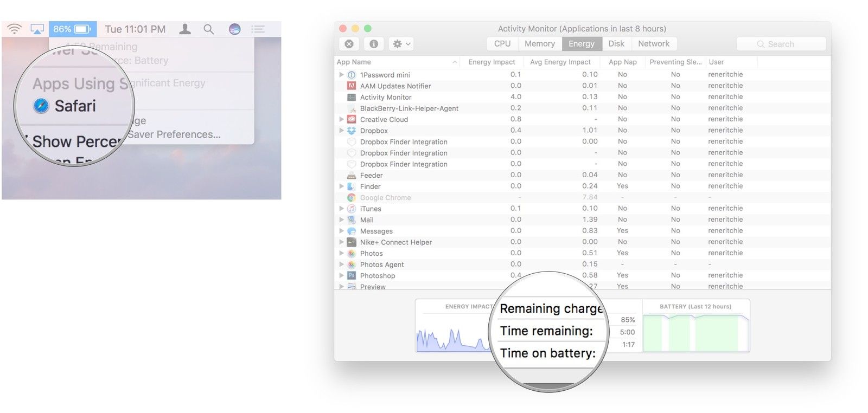Open the AirPlay display menu icon
The width and height of the screenshot is (868, 413).
coord(37,29)
